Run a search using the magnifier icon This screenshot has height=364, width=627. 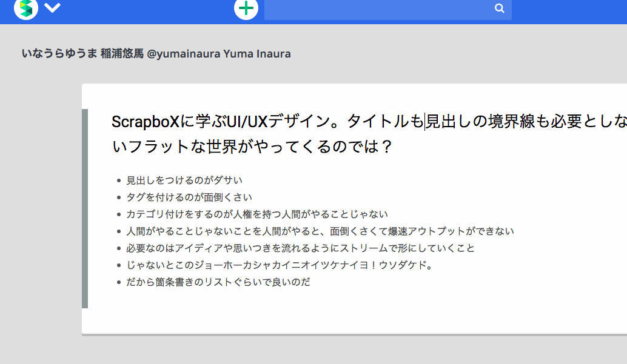point(498,8)
